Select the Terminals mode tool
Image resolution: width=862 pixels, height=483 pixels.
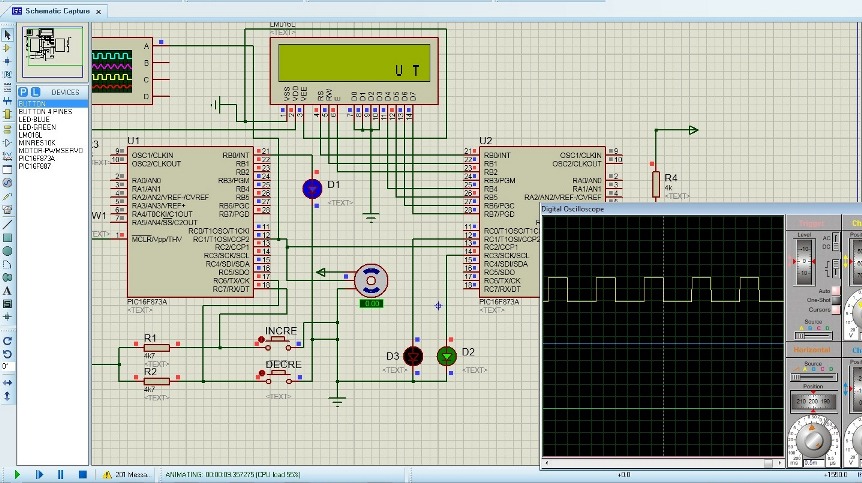pyautogui.click(x=7, y=130)
